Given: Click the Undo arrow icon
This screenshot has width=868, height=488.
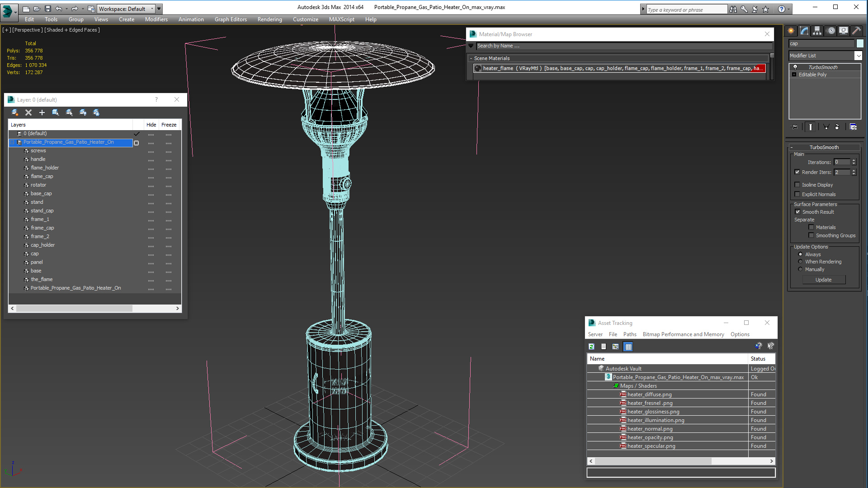Looking at the screenshot, I should coord(58,9).
